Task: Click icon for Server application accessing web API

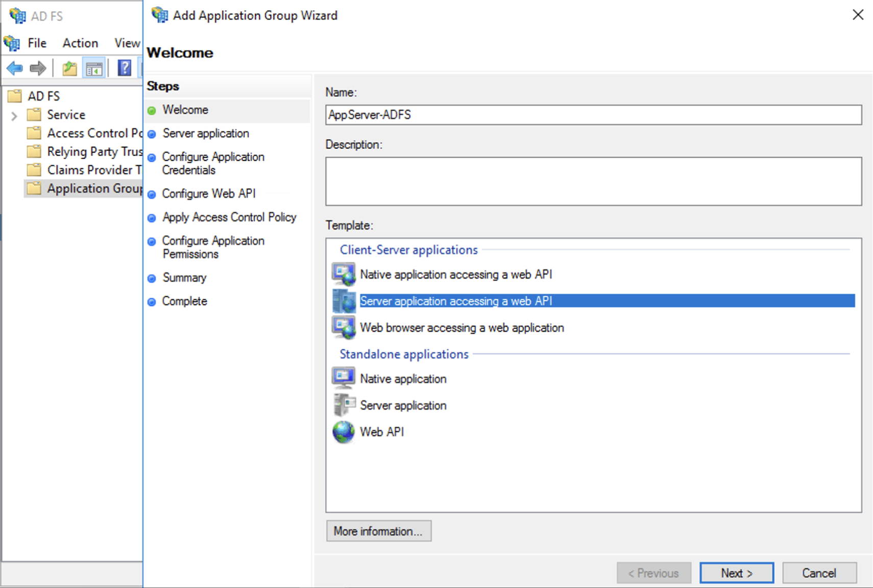Action: (344, 301)
